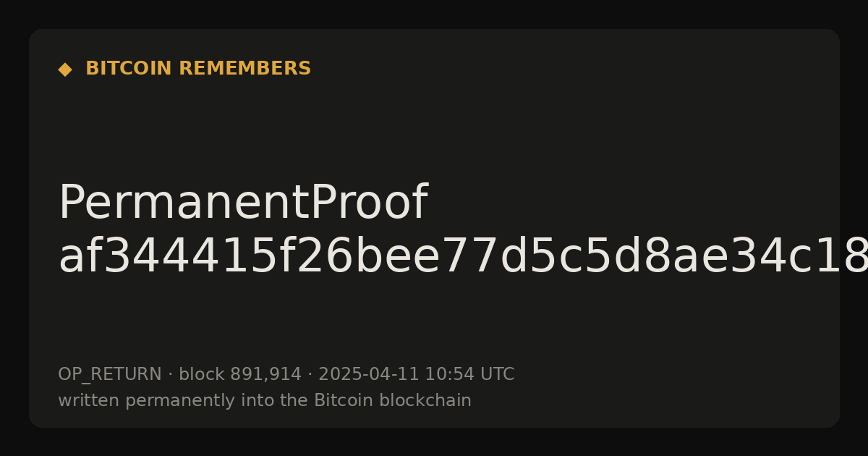Open block 891,914 details
The width and height of the screenshot is (868, 456).
pos(240,375)
